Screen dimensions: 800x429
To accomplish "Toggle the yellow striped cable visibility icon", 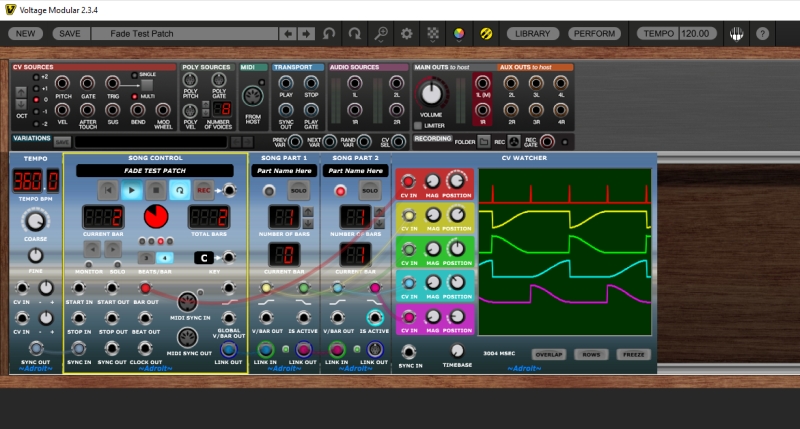I will point(486,34).
